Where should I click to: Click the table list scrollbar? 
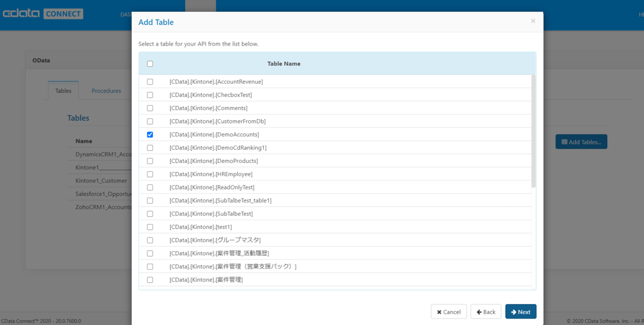533,131
